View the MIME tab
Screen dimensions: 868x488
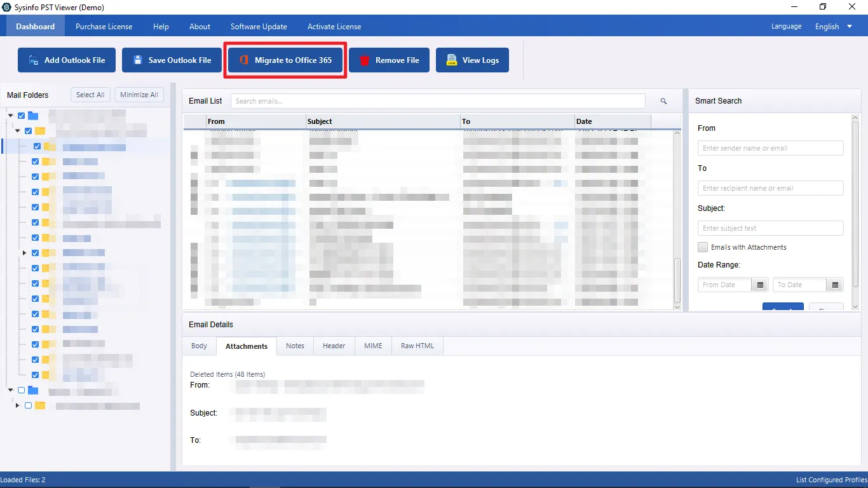pos(373,346)
